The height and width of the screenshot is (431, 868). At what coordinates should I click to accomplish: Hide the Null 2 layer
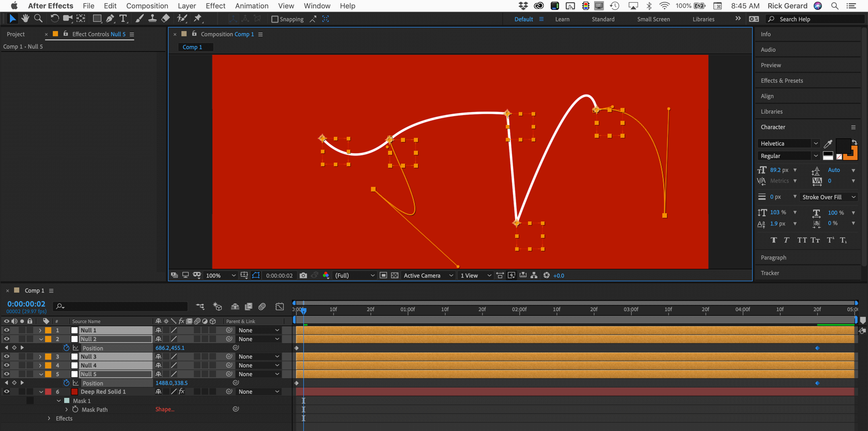click(7, 339)
